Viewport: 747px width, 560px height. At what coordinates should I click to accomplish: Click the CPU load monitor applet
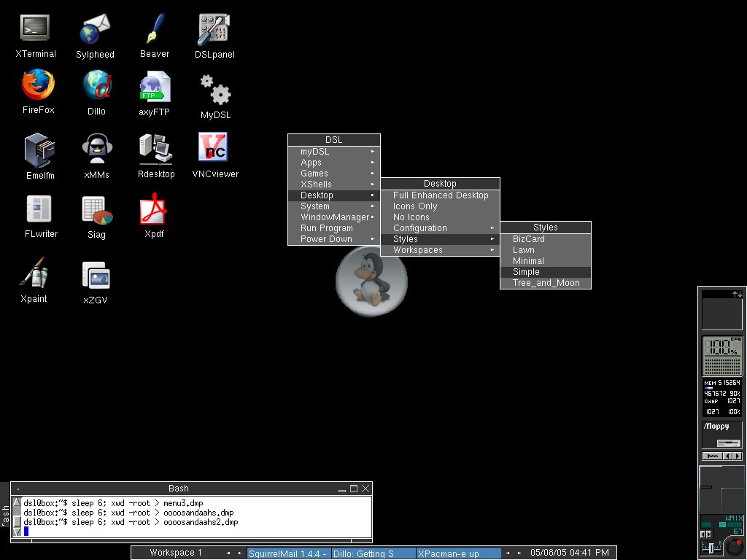pyautogui.click(x=722, y=355)
